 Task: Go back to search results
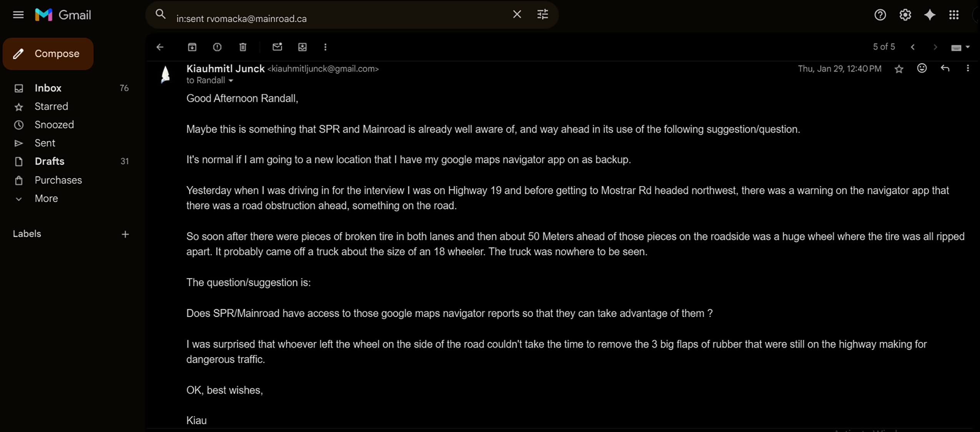pyautogui.click(x=160, y=47)
